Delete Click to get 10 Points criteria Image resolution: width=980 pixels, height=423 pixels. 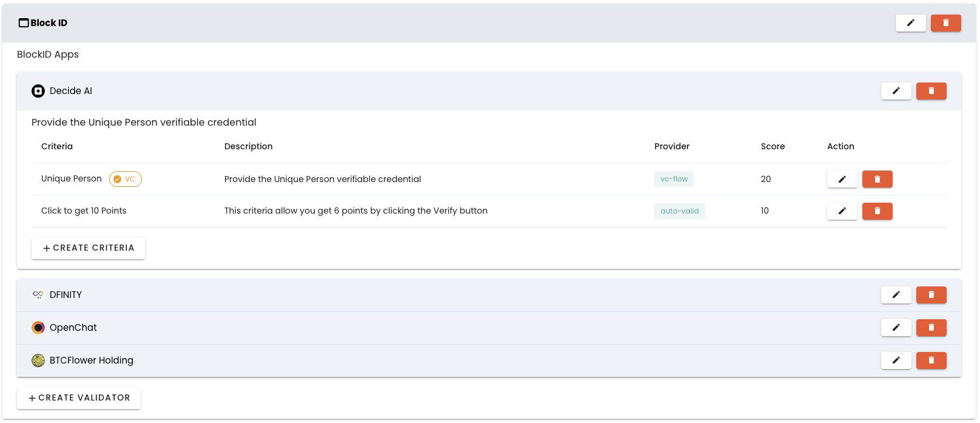877,211
